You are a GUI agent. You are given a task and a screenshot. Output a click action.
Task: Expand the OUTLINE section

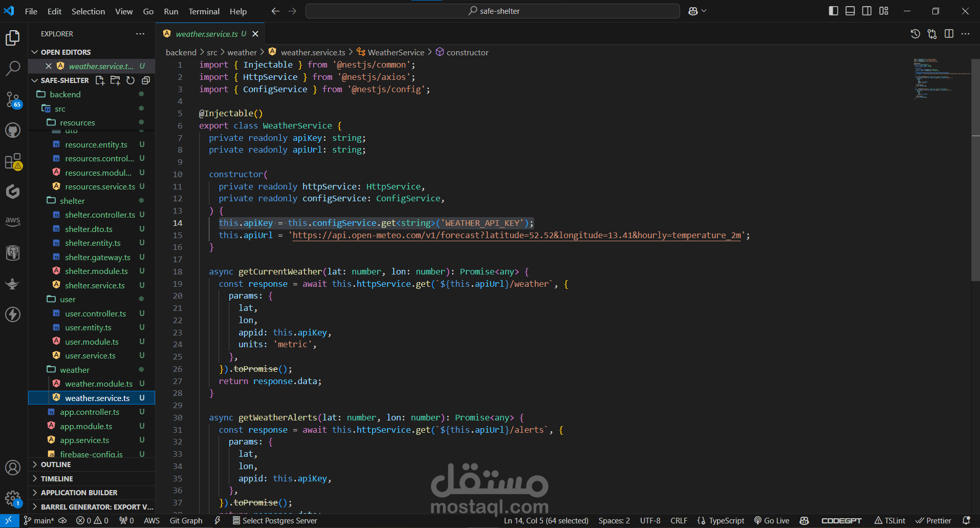(92, 464)
